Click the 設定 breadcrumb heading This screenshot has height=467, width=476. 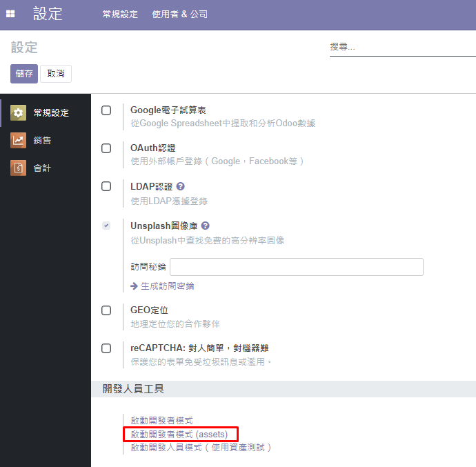pos(24,48)
